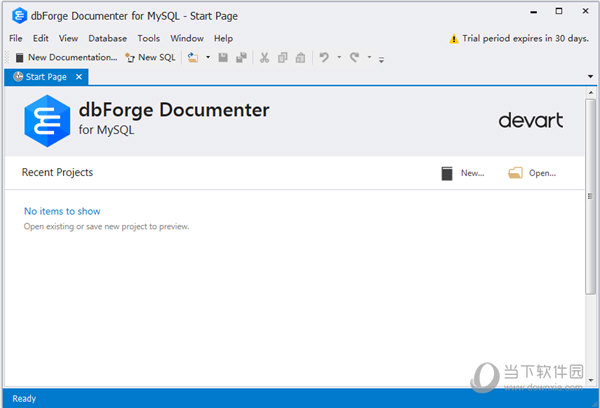600x408 pixels.
Task: Minimize the dbForge Documenter window
Action: [533, 12]
